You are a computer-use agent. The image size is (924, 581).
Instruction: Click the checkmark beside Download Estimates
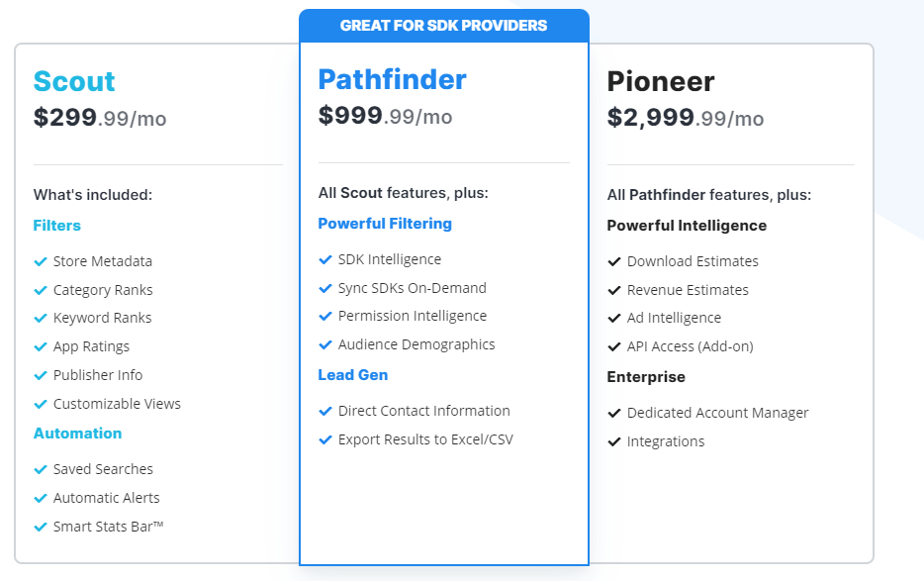(614, 262)
